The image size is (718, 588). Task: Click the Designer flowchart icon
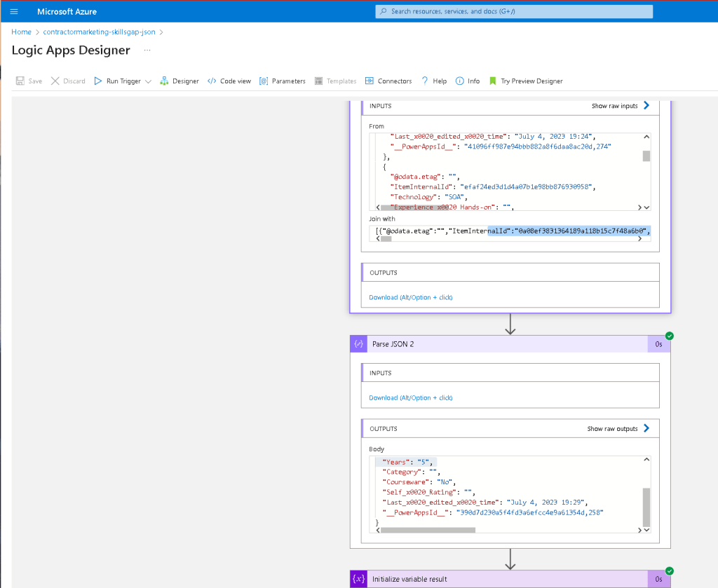tap(164, 81)
